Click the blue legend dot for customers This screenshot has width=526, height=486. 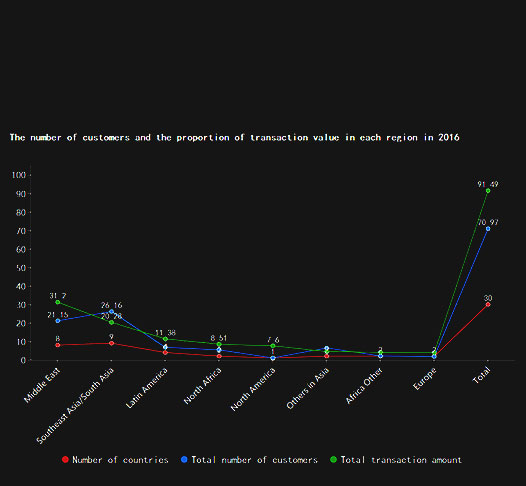click(x=184, y=460)
